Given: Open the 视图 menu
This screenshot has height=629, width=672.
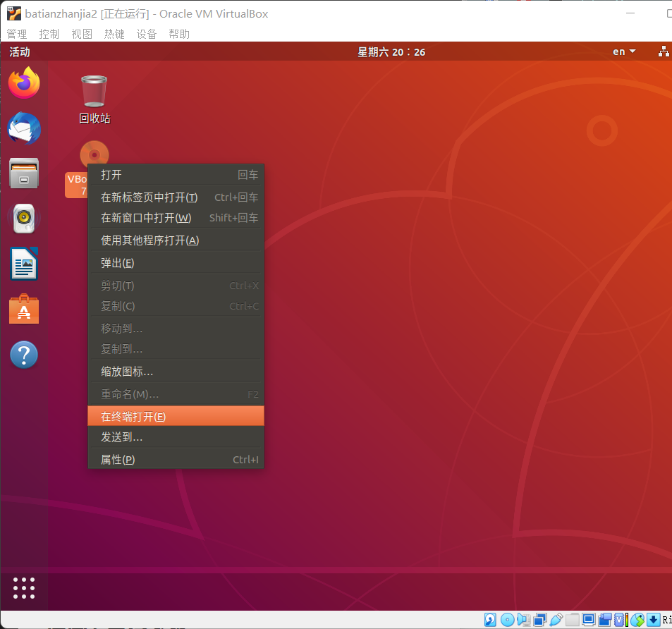Looking at the screenshot, I should 81,34.
